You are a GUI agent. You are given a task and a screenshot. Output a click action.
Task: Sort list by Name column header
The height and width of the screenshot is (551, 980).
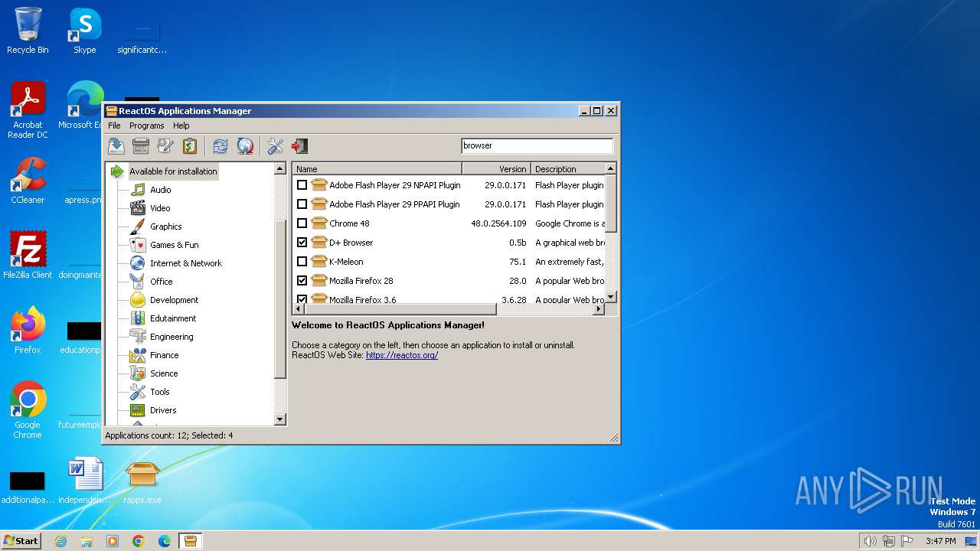point(377,169)
